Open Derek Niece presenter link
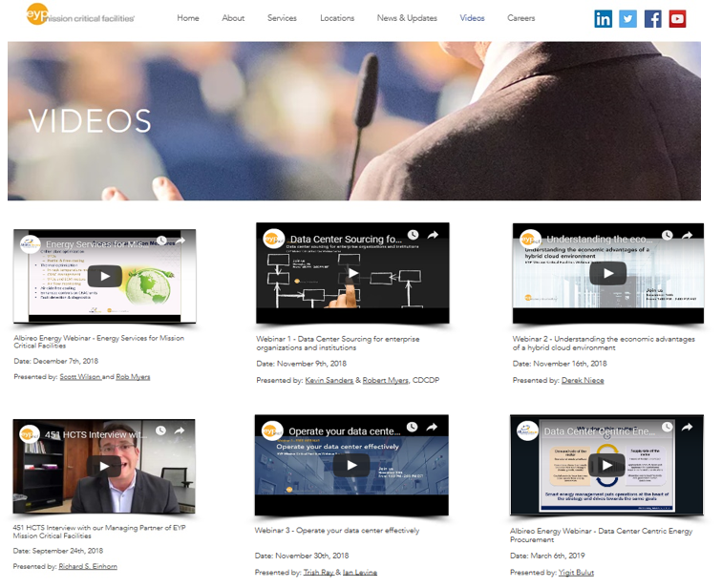 click(x=583, y=380)
